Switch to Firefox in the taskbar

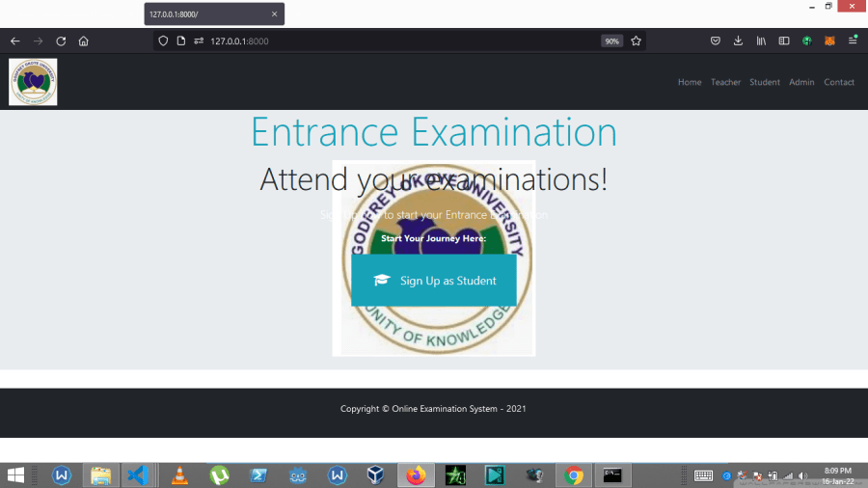pos(416,475)
